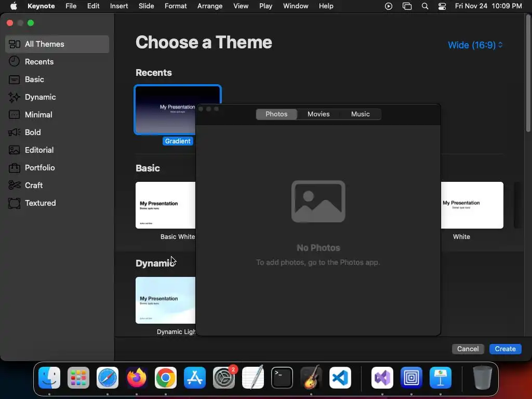Open the Insert menu
Screen dimensions: 532x399
119,6
